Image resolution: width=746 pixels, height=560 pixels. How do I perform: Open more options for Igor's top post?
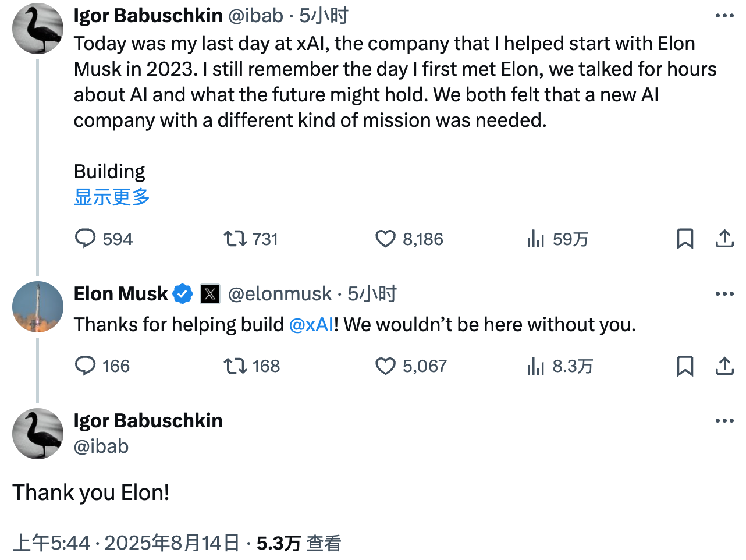pos(724,16)
